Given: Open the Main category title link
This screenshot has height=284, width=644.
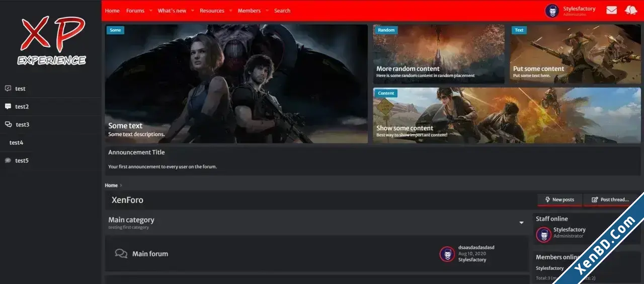Looking at the screenshot, I should [131, 220].
